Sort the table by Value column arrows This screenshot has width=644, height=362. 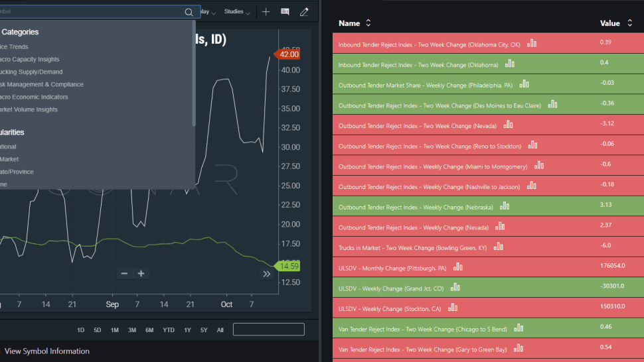629,23
